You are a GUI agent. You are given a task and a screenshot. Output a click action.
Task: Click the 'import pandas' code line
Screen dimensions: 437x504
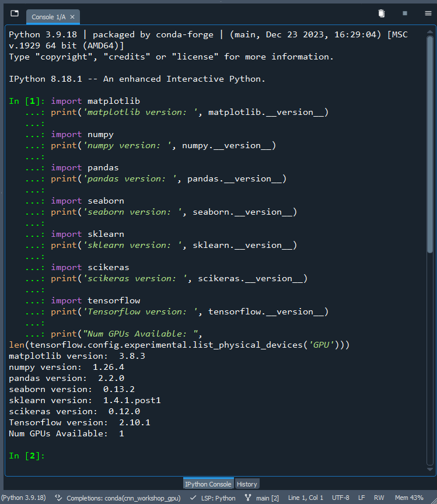85,168
